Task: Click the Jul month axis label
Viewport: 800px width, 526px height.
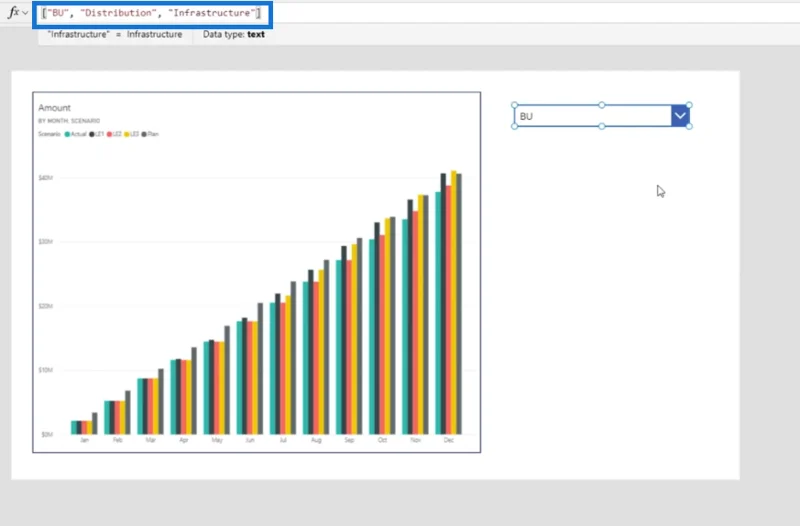Action: pyautogui.click(x=283, y=440)
